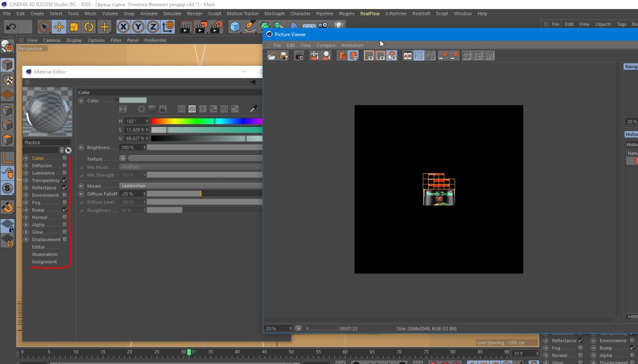638x364 pixels.
Task: Click the Open Image icon in Picture Viewer
Action: [272, 56]
